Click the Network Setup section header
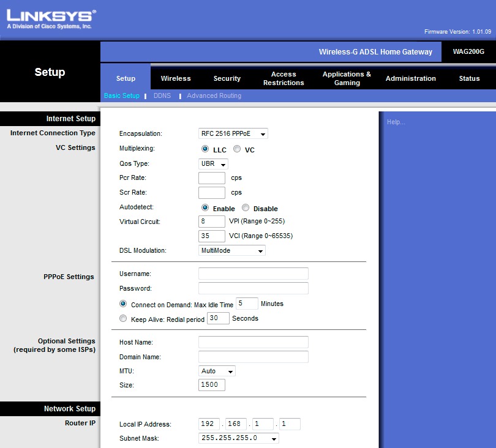Viewport: 496px width, 448px height. [x=70, y=409]
